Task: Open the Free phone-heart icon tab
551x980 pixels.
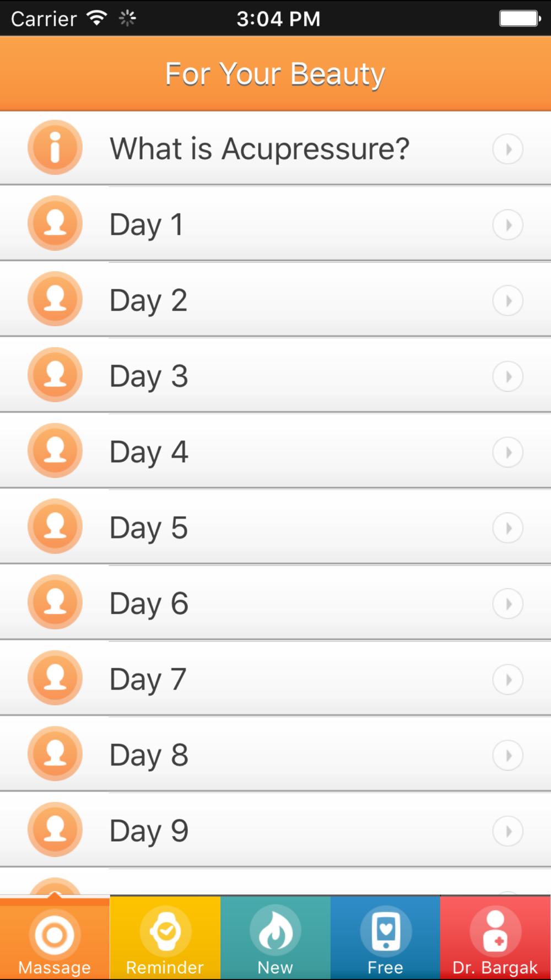Action: (386, 938)
